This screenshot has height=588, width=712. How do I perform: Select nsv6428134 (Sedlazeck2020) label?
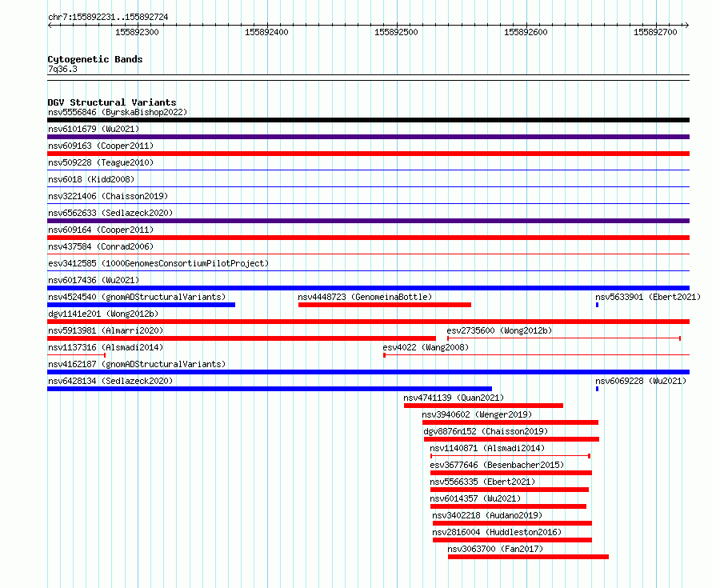110,381
